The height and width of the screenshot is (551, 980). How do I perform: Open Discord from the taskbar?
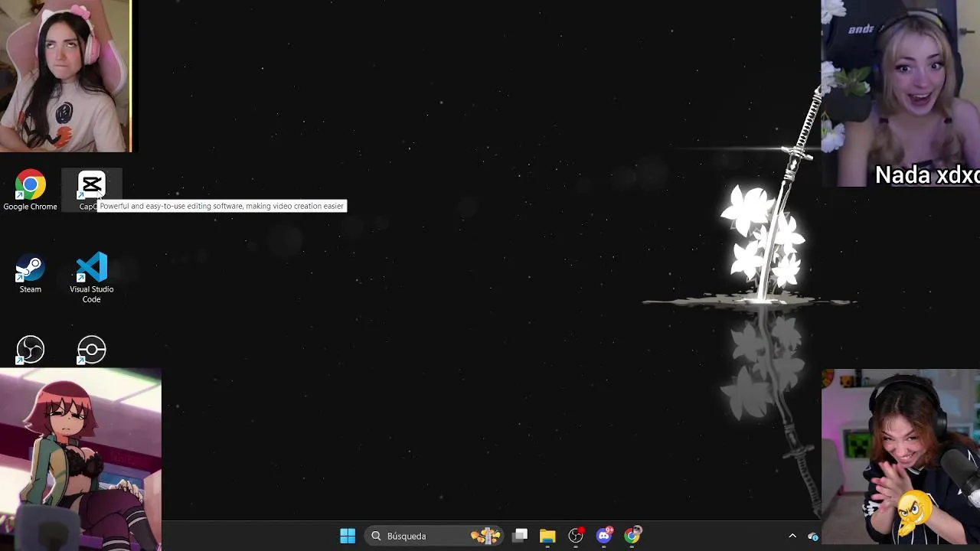click(604, 536)
